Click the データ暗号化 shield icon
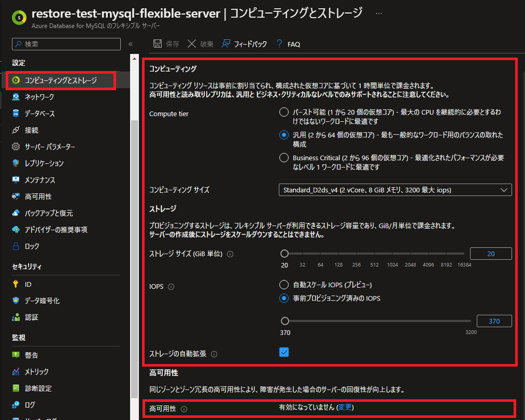This screenshot has width=525, height=420. [16, 300]
